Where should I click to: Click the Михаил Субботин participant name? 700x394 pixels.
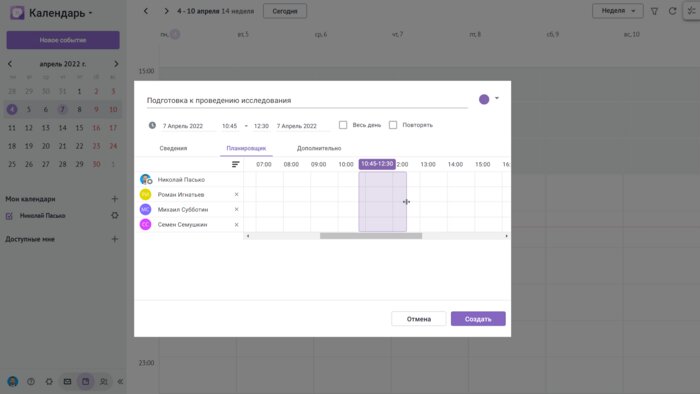[183, 209]
